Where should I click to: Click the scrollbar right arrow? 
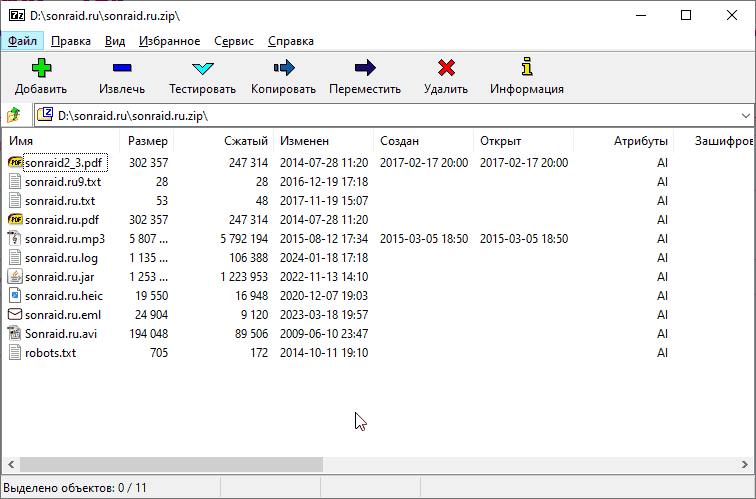pos(745,465)
